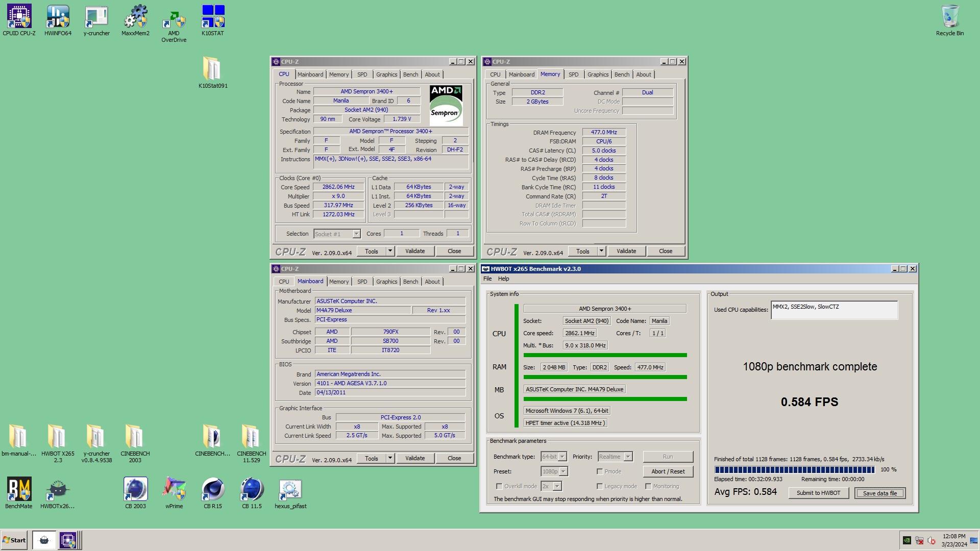Launch CB R15 shortcut
The width and height of the screenshot is (980, 551).
pos(213,493)
